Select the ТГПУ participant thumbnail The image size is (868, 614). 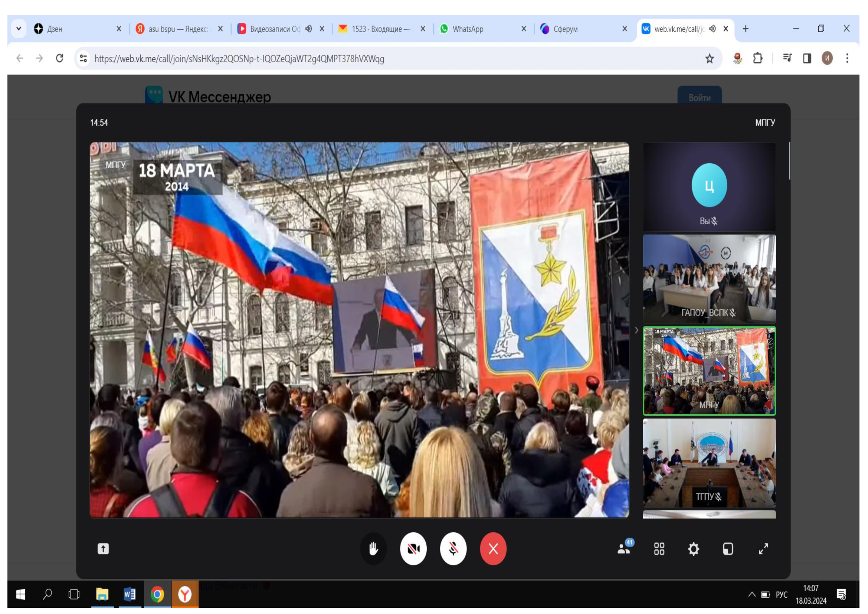tap(709, 463)
